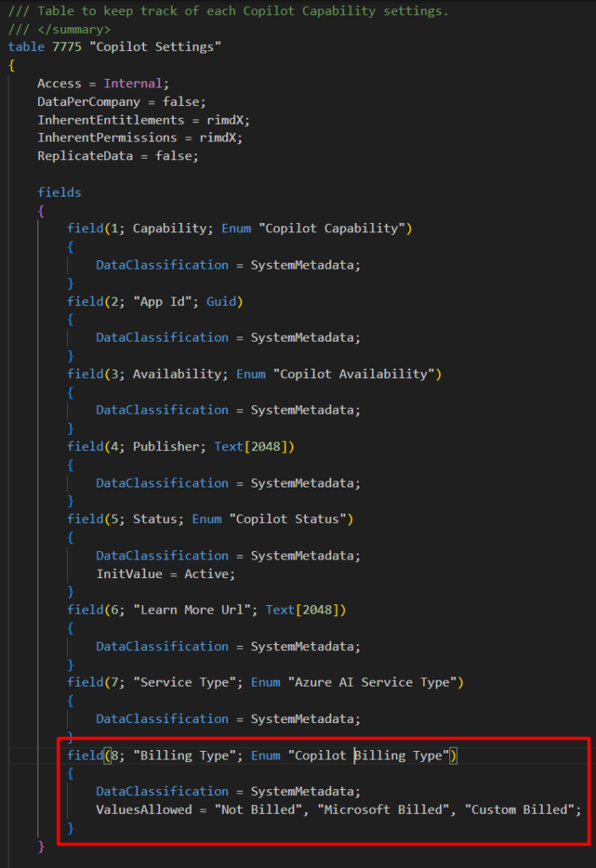596x868 pixels.
Task: Click the "App Id" field name
Action: tap(165, 301)
